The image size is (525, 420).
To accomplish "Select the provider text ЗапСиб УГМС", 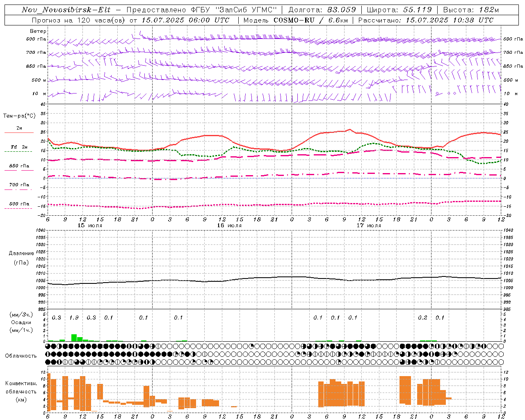I will tap(246, 10).
